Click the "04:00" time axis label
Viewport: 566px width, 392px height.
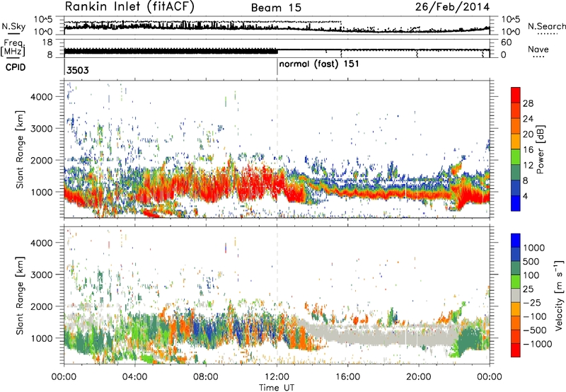[135, 376]
